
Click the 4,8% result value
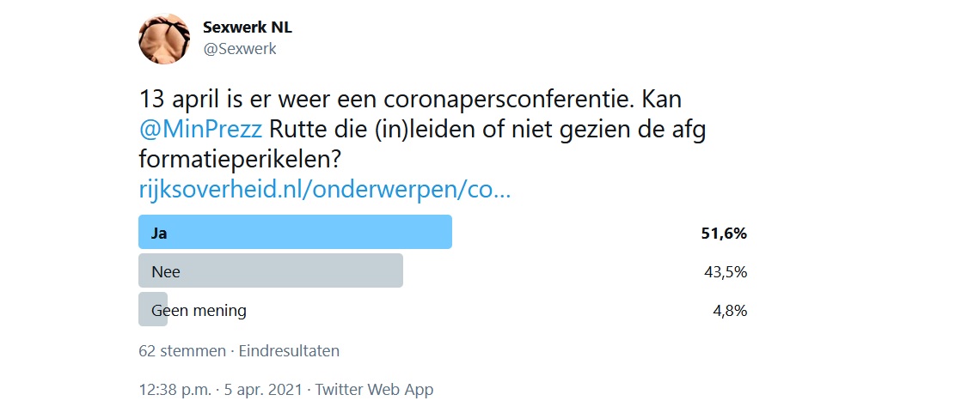(x=728, y=311)
